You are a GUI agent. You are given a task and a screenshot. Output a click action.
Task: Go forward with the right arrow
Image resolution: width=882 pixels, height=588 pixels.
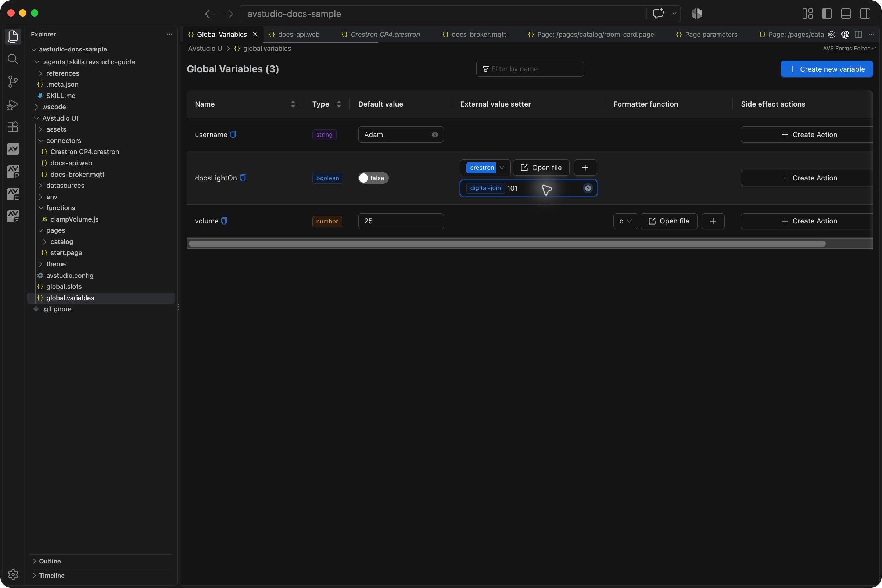coord(228,14)
